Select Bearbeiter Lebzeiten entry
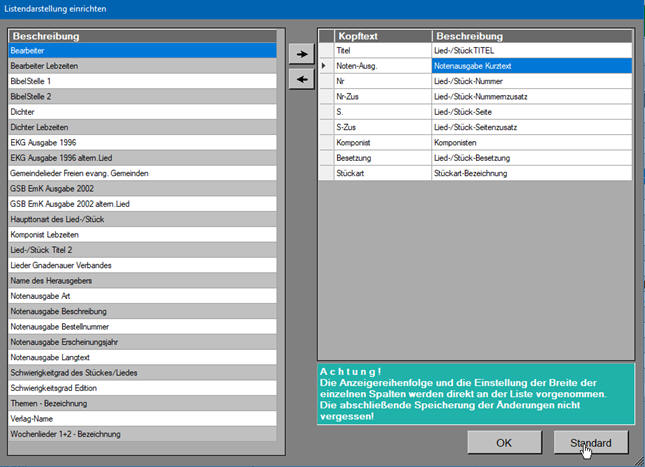 click(141, 65)
